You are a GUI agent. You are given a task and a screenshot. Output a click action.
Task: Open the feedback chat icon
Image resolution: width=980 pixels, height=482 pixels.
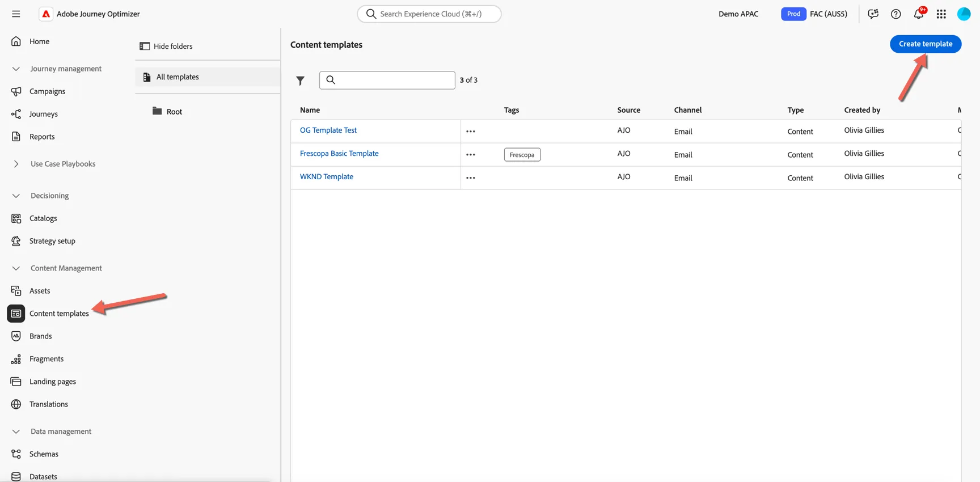pyautogui.click(x=873, y=14)
